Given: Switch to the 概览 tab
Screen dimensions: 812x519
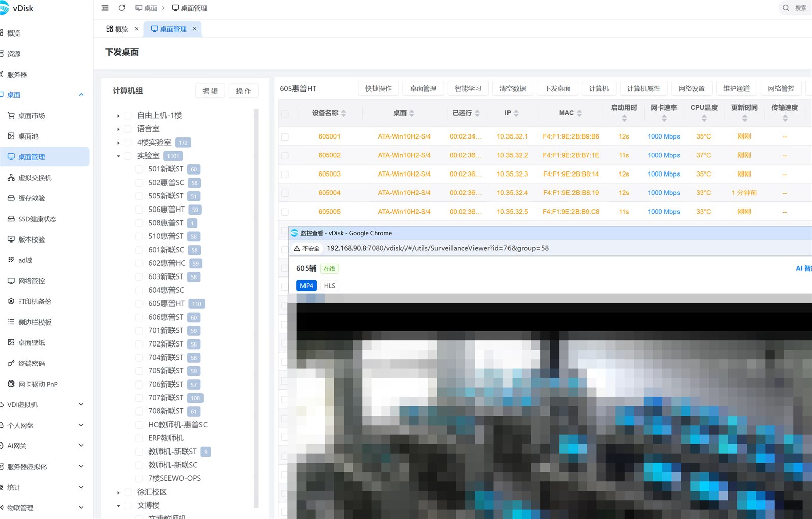Looking at the screenshot, I should [117, 29].
